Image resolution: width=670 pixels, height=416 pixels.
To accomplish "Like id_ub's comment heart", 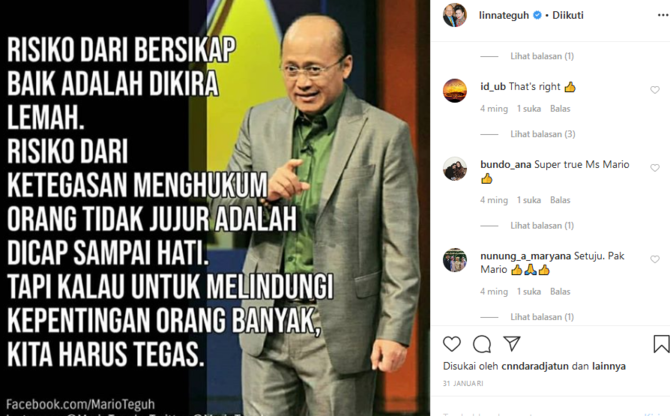I will tap(655, 90).
